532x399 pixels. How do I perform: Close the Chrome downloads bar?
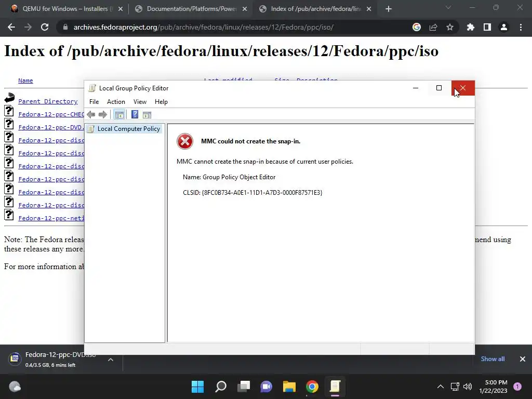[x=523, y=359]
